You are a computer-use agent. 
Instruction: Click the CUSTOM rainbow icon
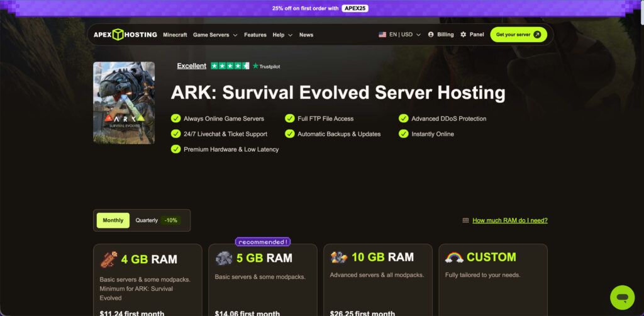pos(454,257)
